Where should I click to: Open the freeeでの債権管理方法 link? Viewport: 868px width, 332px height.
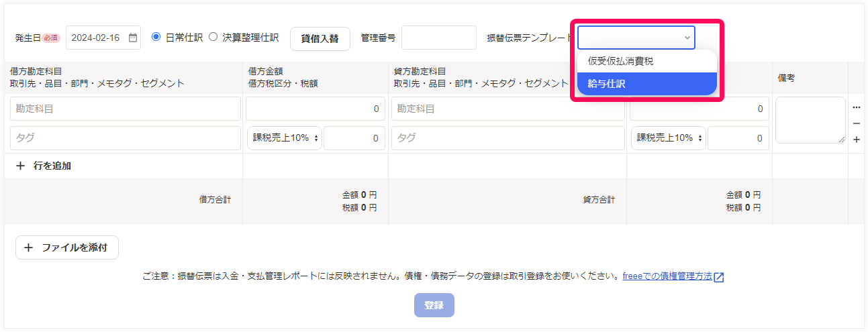click(667, 276)
